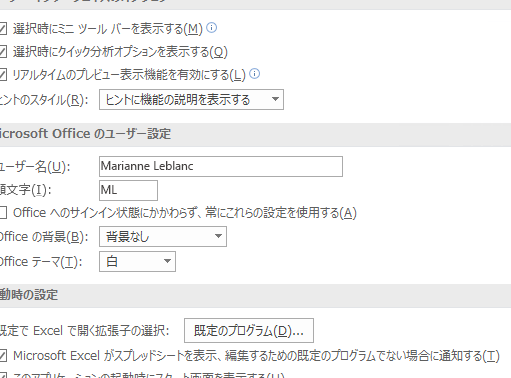This screenshot has height=378, width=511.
Task: Click the ユーザー名(U) label
Action: tap(35, 166)
